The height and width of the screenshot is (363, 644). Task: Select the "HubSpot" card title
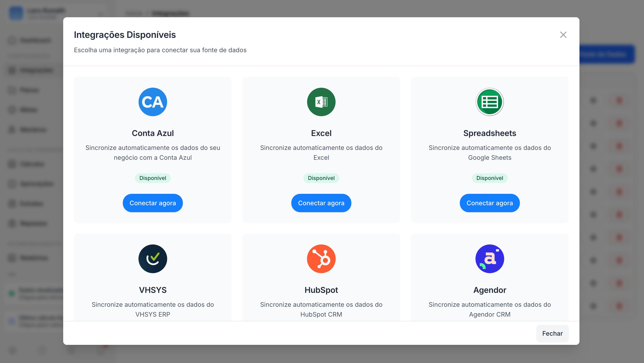(x=321, y=290)
